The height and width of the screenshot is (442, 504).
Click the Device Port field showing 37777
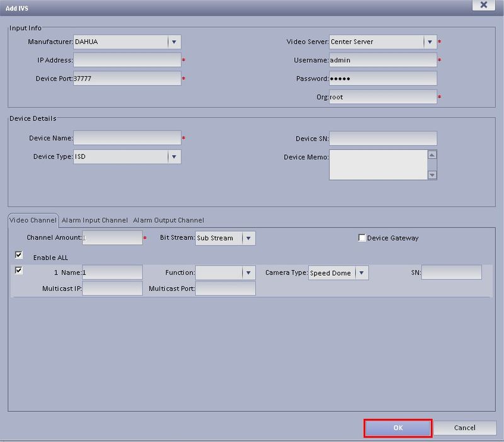point(127,78)
